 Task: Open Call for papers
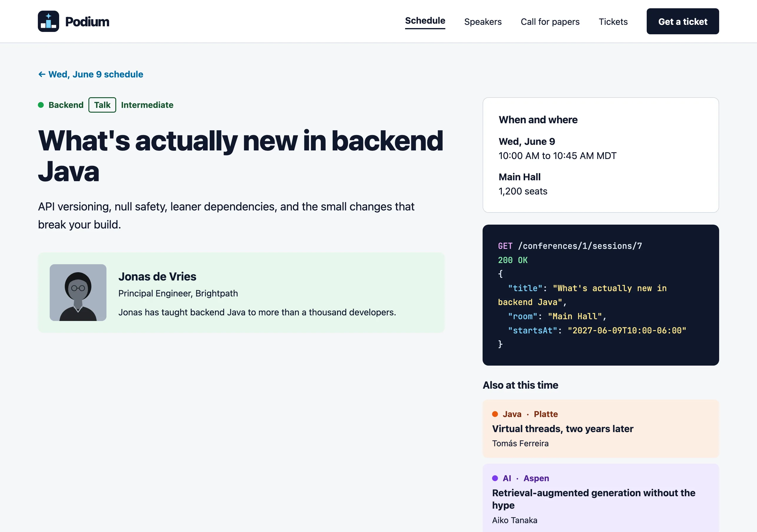(550, 22)
